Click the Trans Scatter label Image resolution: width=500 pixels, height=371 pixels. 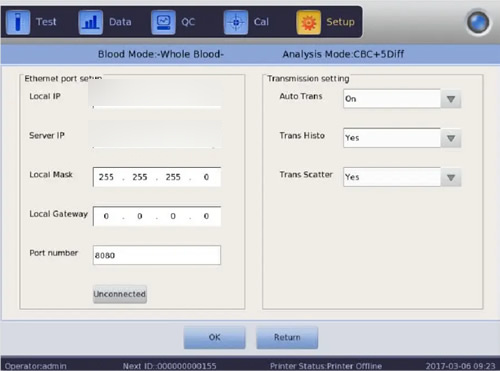point(306,175)
